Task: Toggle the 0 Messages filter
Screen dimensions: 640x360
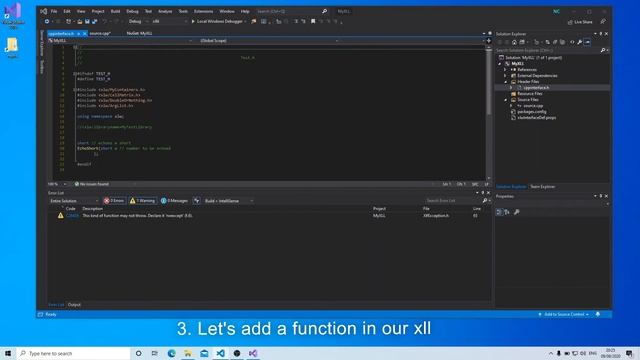Action: (174, 201)
